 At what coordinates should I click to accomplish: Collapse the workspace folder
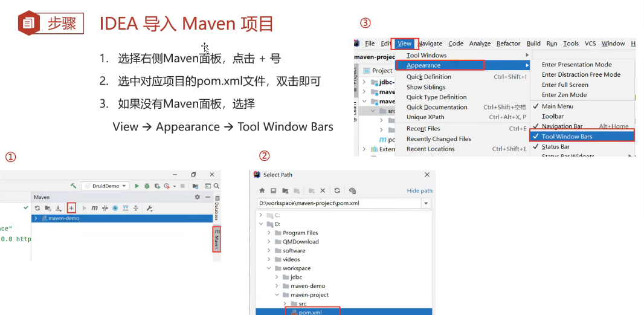point(269,268)
